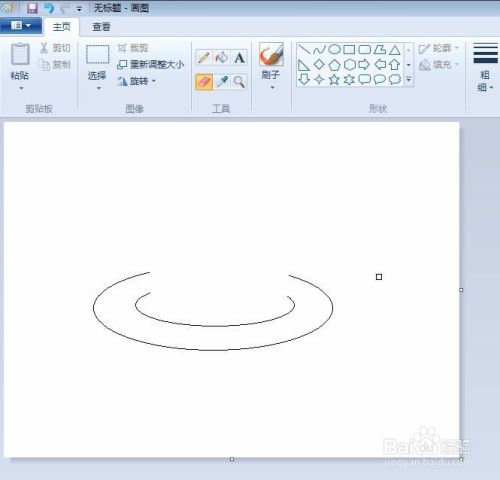Choose the straight Line shape
The height and width of the screenshot is (480, 500).
coord(304,50)
